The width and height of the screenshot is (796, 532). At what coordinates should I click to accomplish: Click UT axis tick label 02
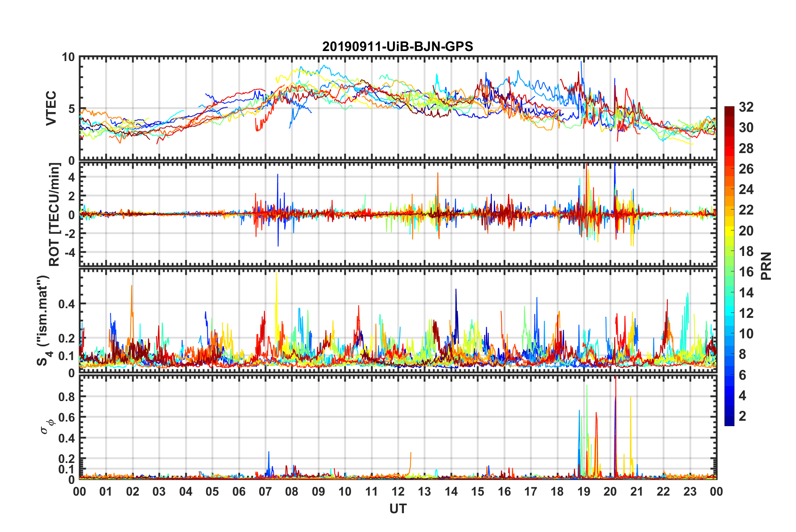click(x=133, y=491)
